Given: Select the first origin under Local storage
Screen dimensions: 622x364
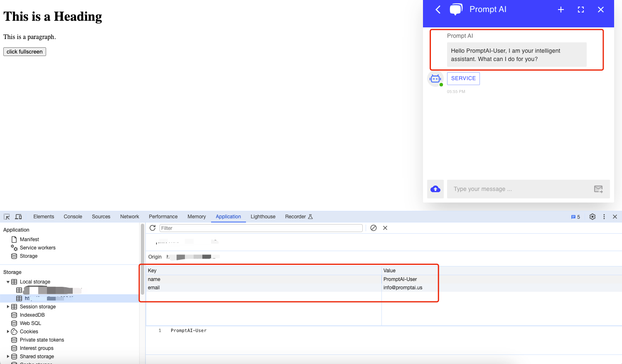Looking at the screenshot, I should pyautogui.click(x=49, y=290).
